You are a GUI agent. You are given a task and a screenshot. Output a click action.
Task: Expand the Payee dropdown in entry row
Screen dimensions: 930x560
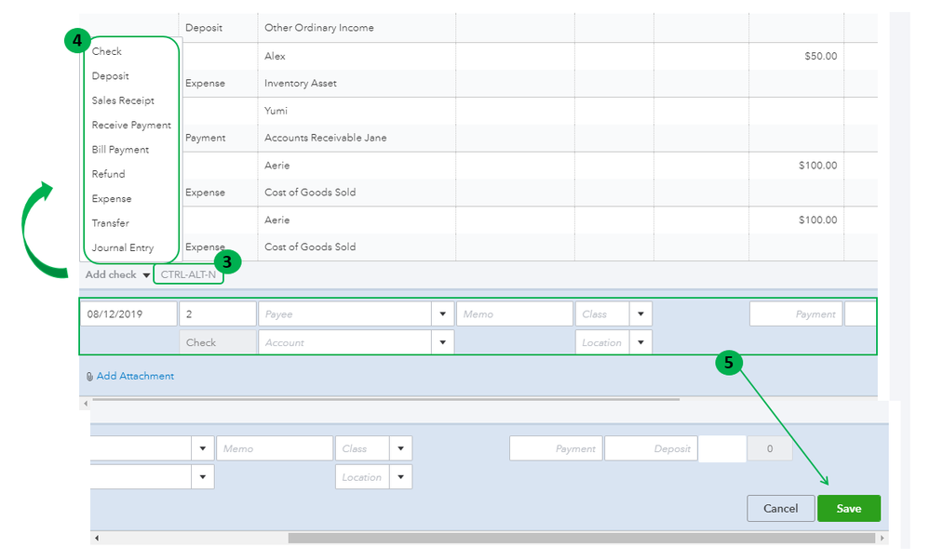tap(443, 314)
